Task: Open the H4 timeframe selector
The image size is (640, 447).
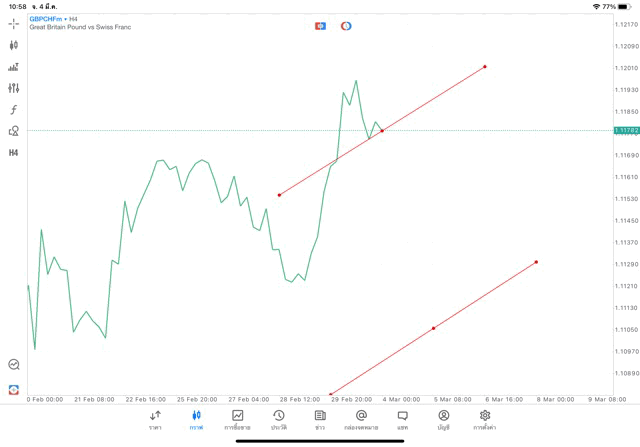Action: pos(14,152)
